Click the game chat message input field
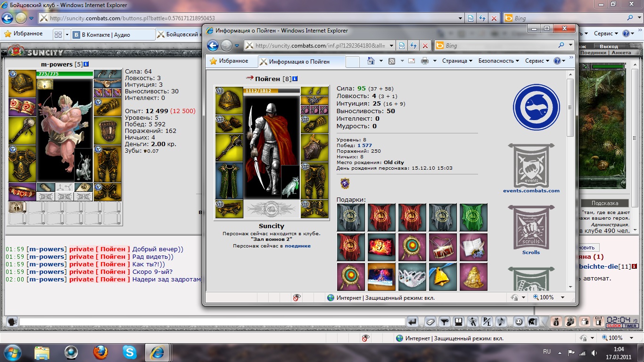The image size is (644, 362). (212, 322)
